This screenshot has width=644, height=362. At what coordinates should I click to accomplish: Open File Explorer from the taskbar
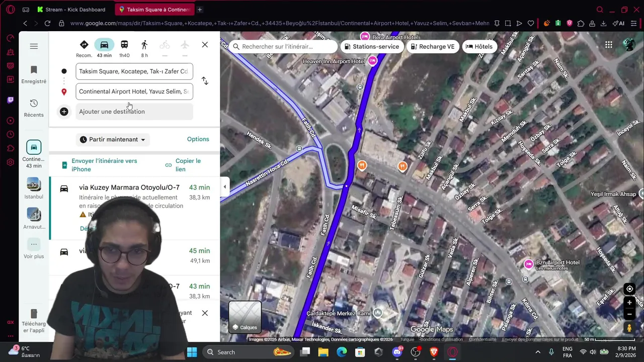pos(323,352)
